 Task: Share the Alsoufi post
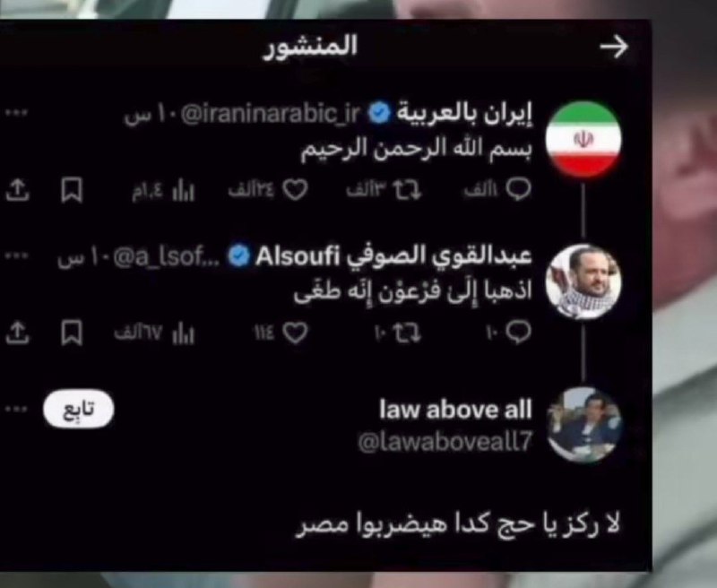17,333
